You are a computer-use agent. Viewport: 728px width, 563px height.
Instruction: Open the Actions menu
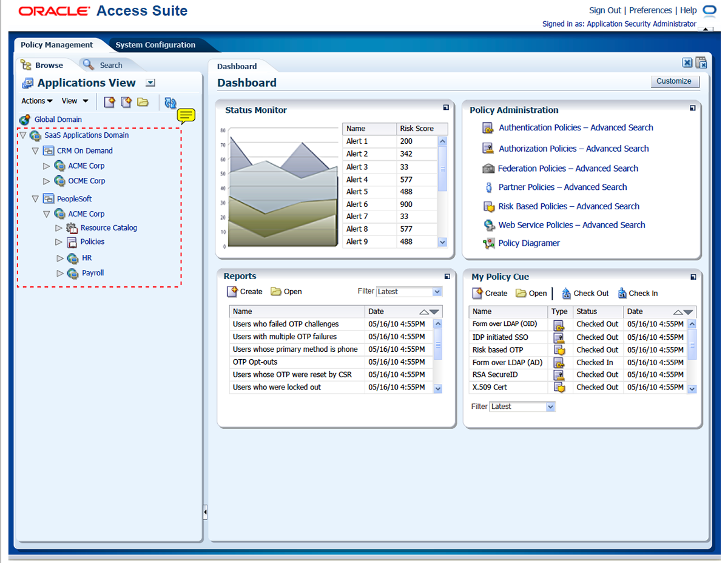click(37, 101)
